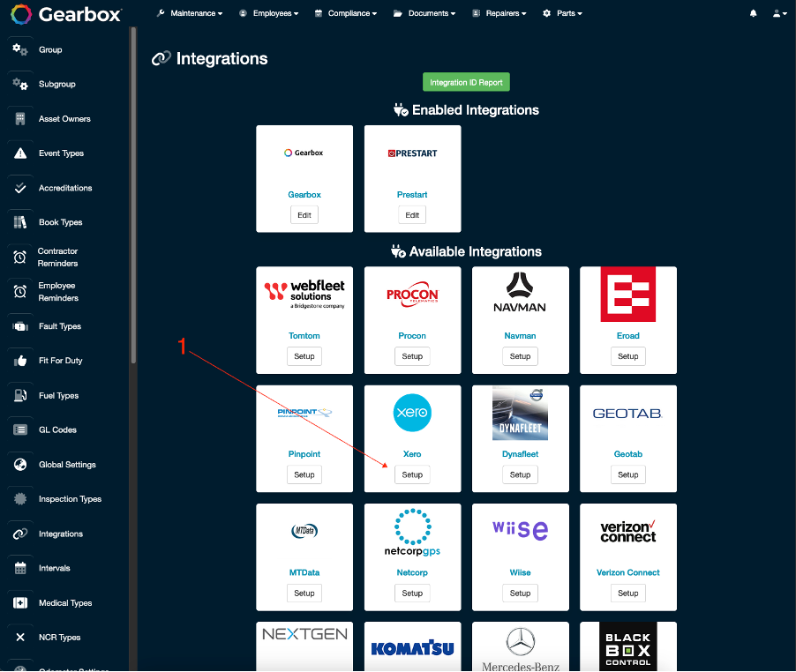Expand the Maintenance dropdown
The image size is (796, 672).
(x=190, y=12)
